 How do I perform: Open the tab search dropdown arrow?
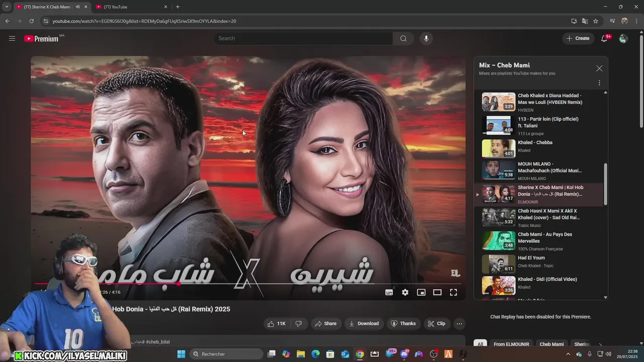click(x=7, y=7)
